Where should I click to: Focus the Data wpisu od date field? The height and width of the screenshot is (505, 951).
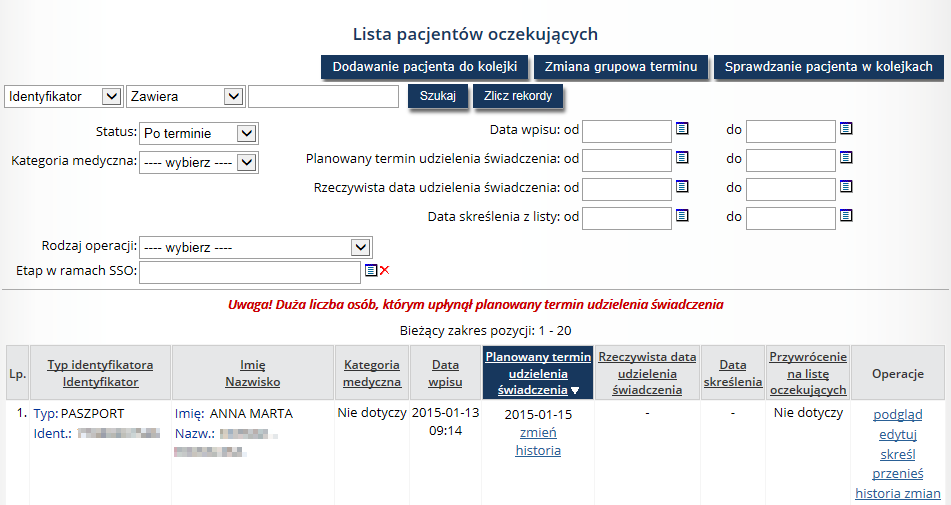[x=627, y=131]
